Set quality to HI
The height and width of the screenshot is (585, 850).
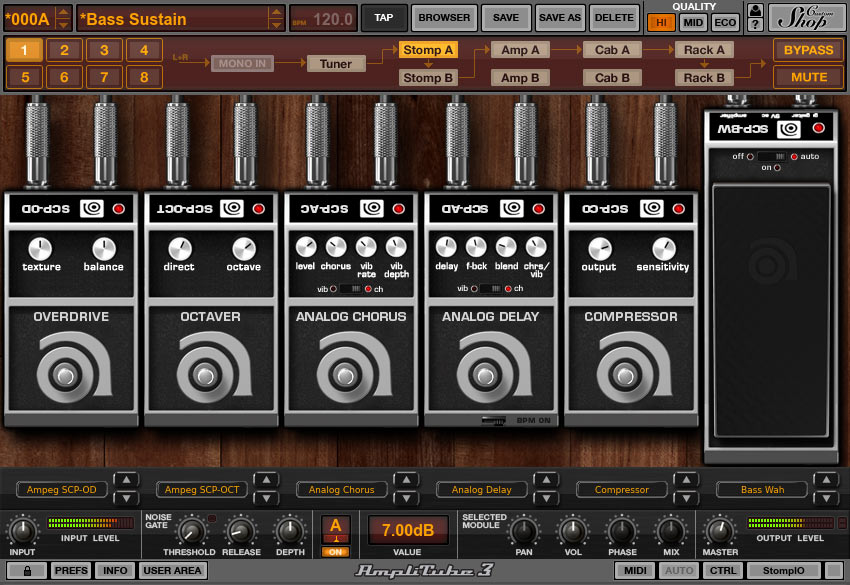661,22
